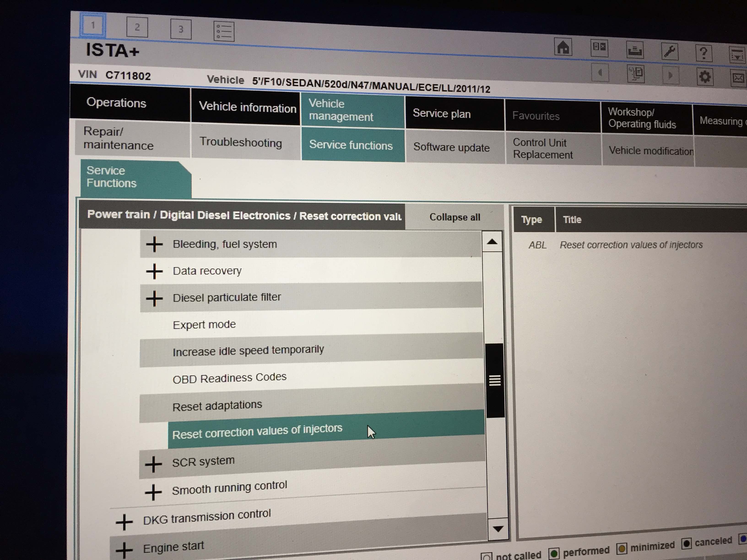Switch to Vehicle information tab
This screenshot has width=747, height=560.
click(x=246, y=107)
